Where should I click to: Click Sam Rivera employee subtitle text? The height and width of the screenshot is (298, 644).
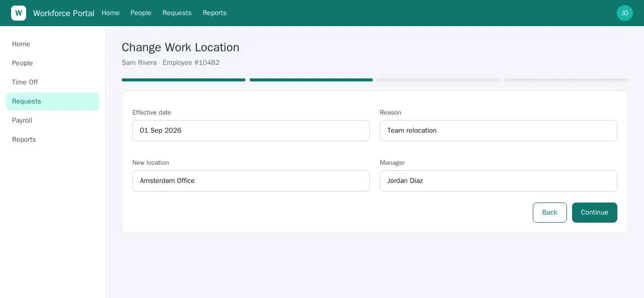click(171, 63)
